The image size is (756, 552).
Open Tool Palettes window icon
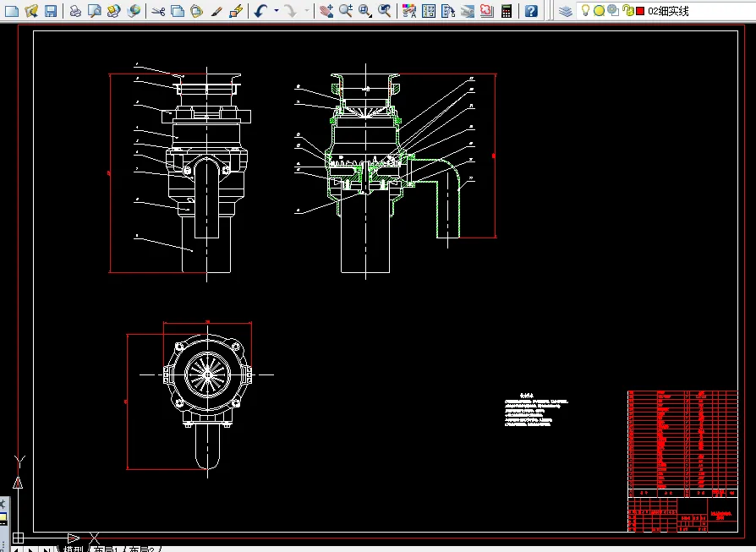point(448,11)
